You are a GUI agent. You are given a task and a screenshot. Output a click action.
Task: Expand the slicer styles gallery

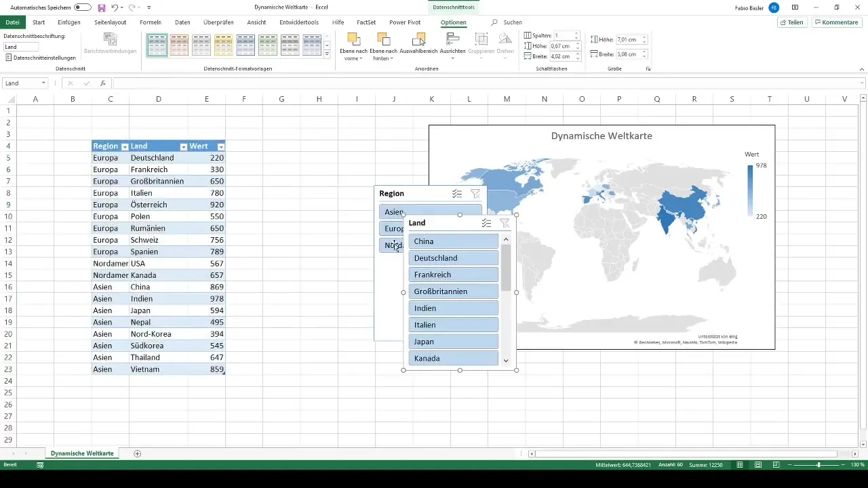[327, 53]
